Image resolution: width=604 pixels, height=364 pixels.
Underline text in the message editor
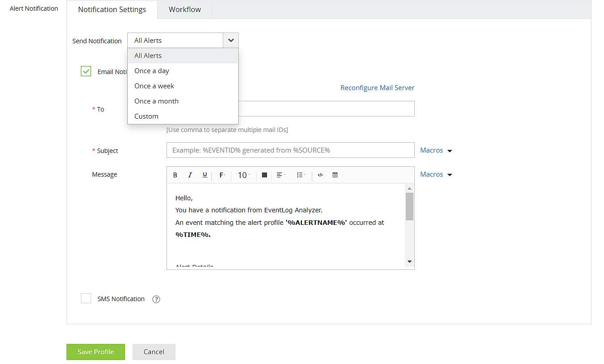pyautogui.click(x=204, y=174)
